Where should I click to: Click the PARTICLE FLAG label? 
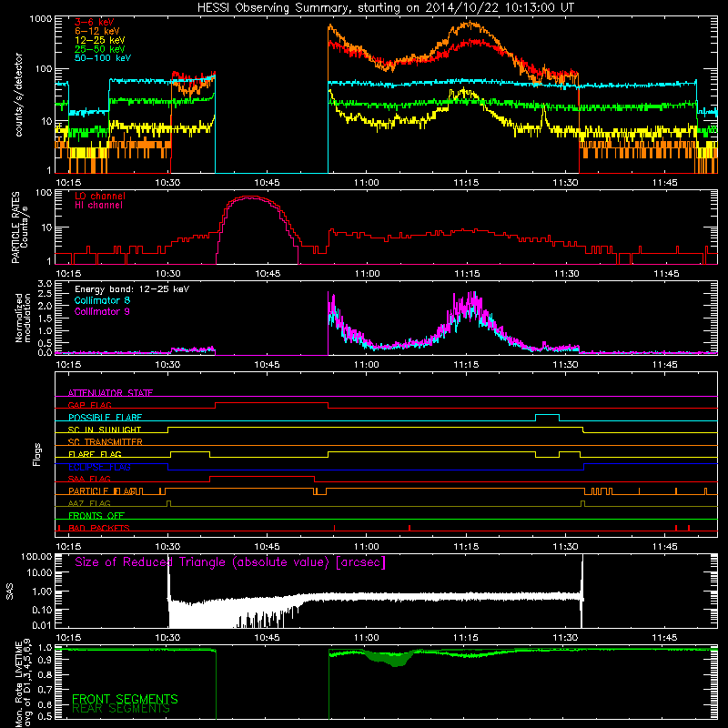[103, 490]
